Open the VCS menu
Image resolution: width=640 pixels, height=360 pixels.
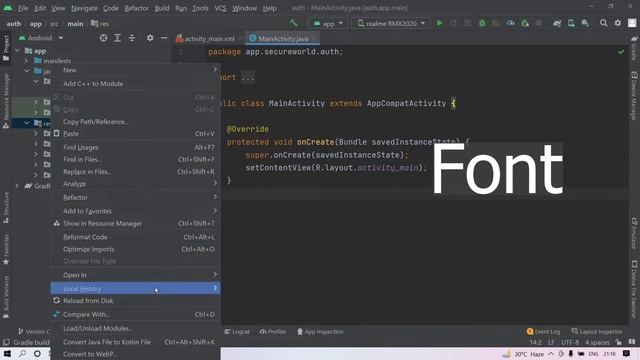pyautogui.click(x=220, y=8)
